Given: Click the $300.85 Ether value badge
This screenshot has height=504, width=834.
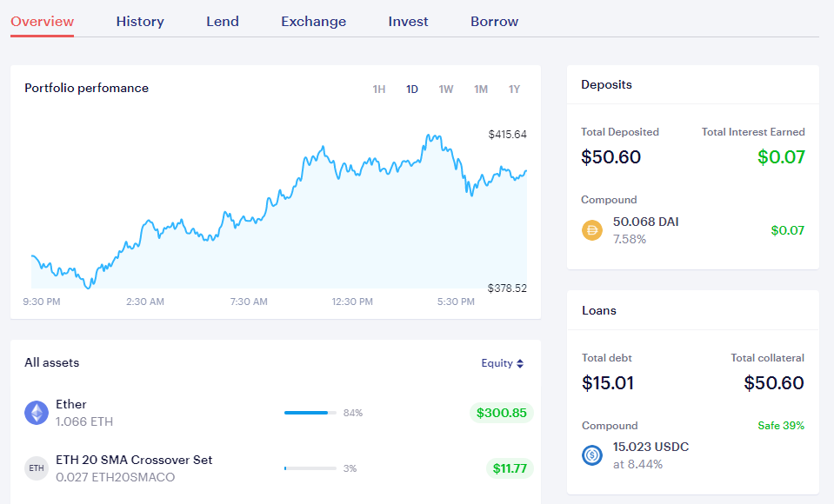Looking at the screenshot, I should (x=502, y=413).
